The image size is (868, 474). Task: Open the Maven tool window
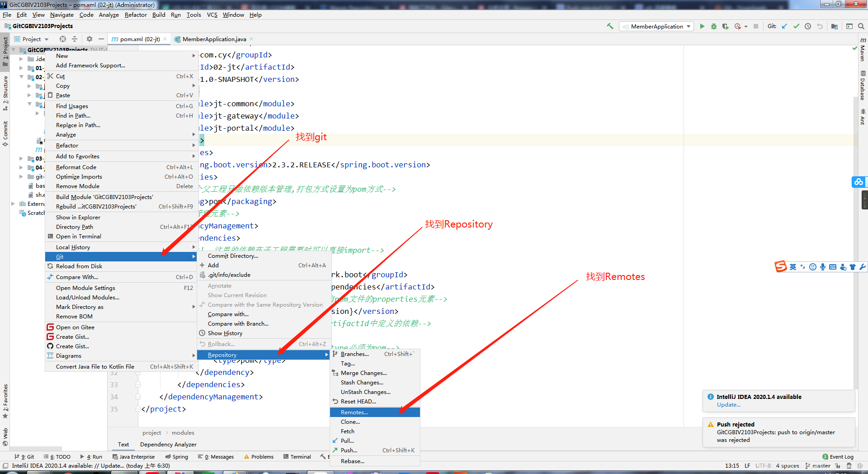pyautogui.click(x=863, y=49)
